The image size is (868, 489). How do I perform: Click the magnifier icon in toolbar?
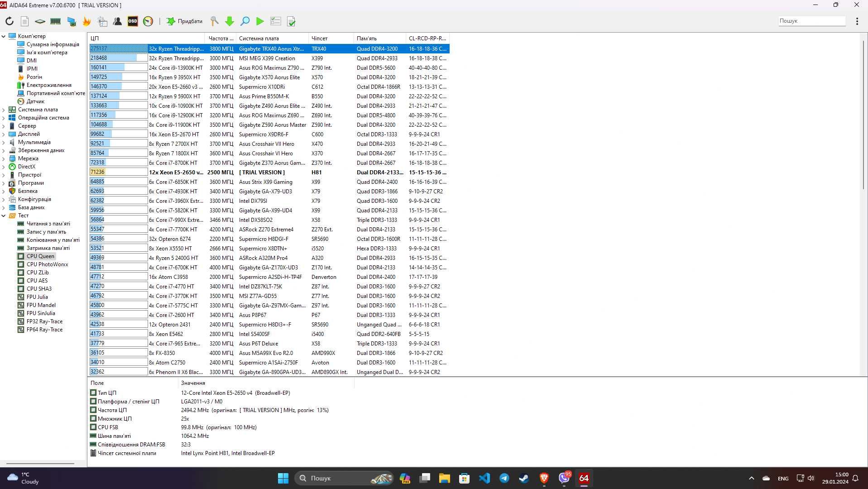245,21
